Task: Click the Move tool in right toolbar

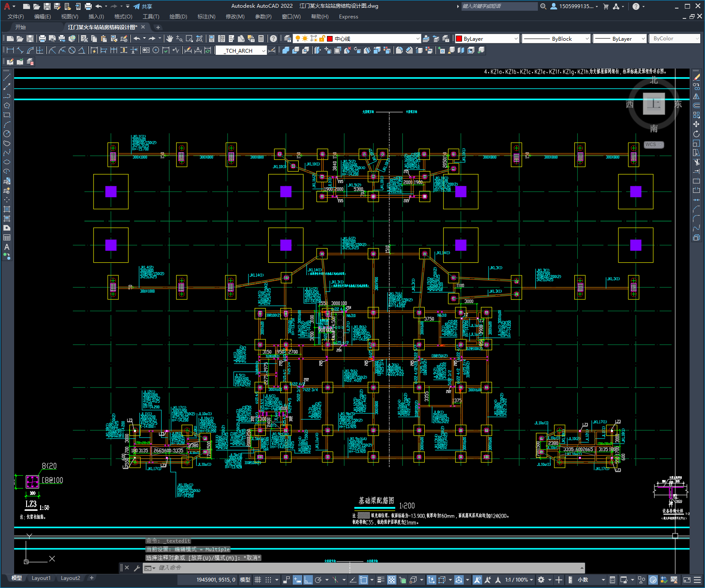Action: tap(696, 124)
